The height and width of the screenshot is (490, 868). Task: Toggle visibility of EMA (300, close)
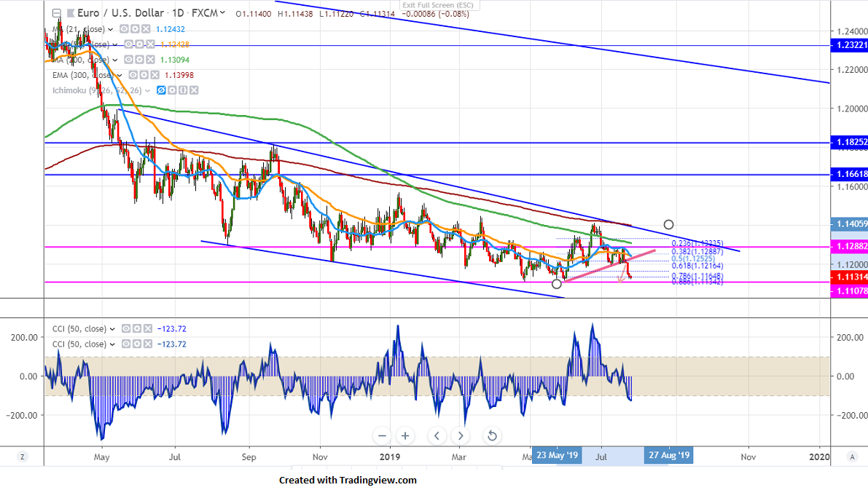point(133,75)
